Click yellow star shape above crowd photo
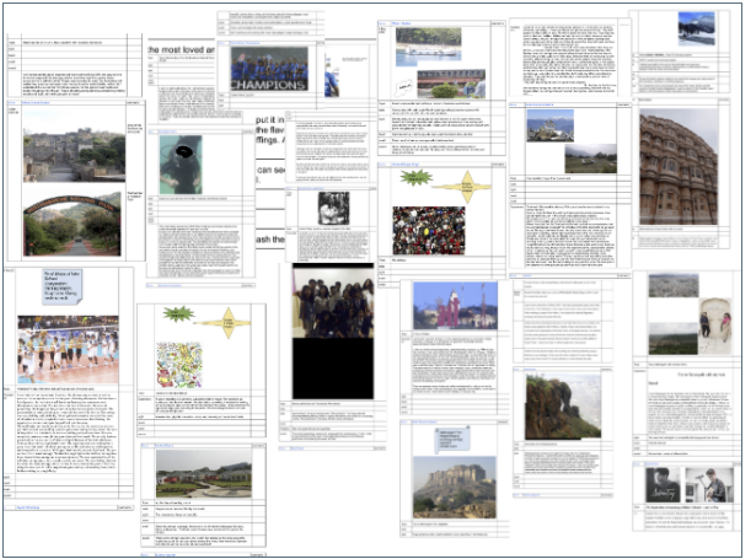The width and height of the screenshot is (745, 560). coord(467,187)
